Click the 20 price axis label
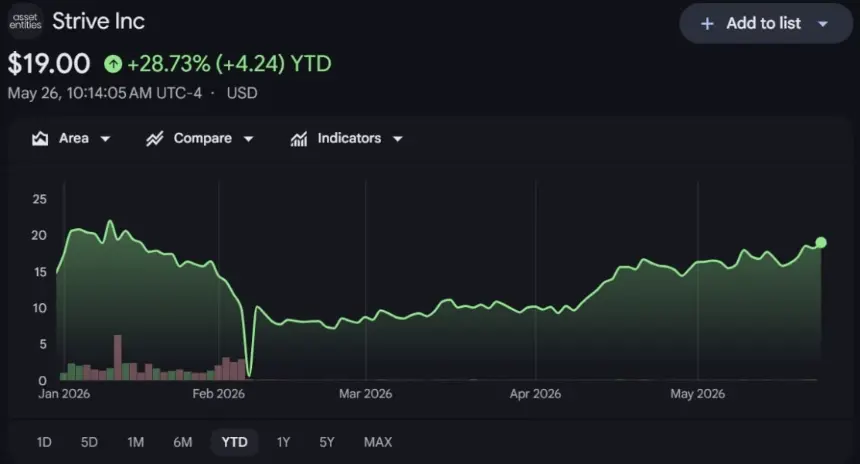This screenshot has height=464, width=860. coord(39,235)
